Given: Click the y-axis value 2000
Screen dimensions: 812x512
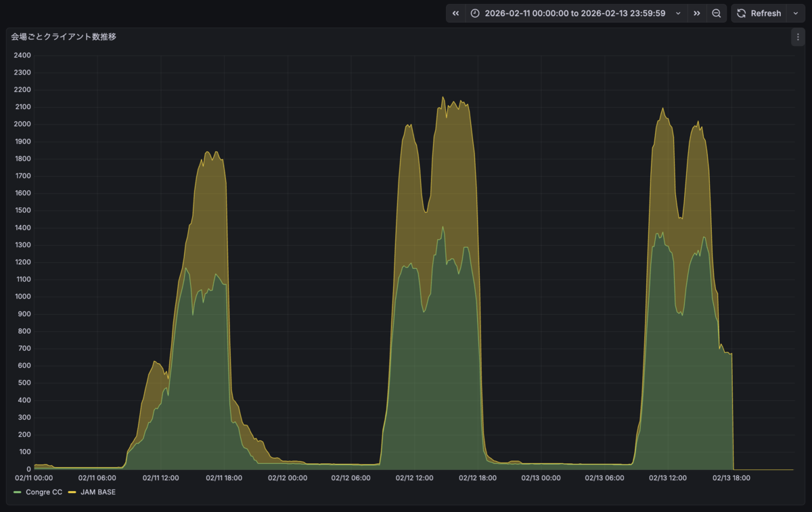Looking at the screenshot, I should click(x=23, y=124).
